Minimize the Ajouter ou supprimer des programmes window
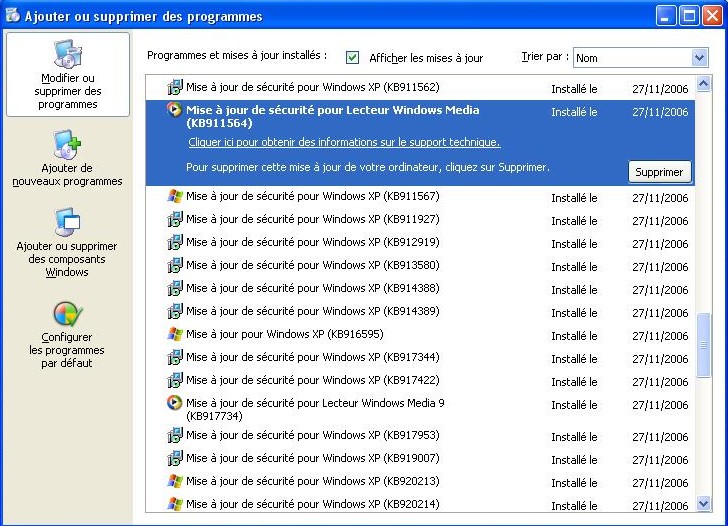The width and height of the screenshot is (728, 526). point(666,16)
